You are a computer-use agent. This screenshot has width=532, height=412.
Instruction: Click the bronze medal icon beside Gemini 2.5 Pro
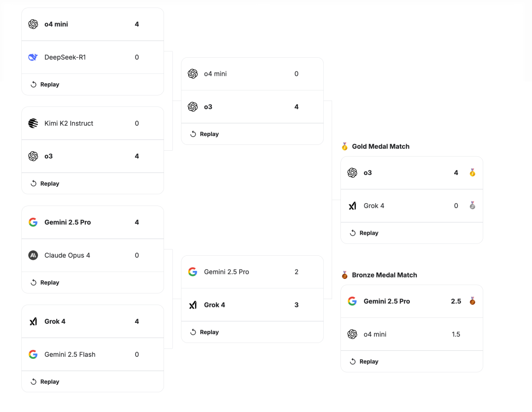pos(472,301)
